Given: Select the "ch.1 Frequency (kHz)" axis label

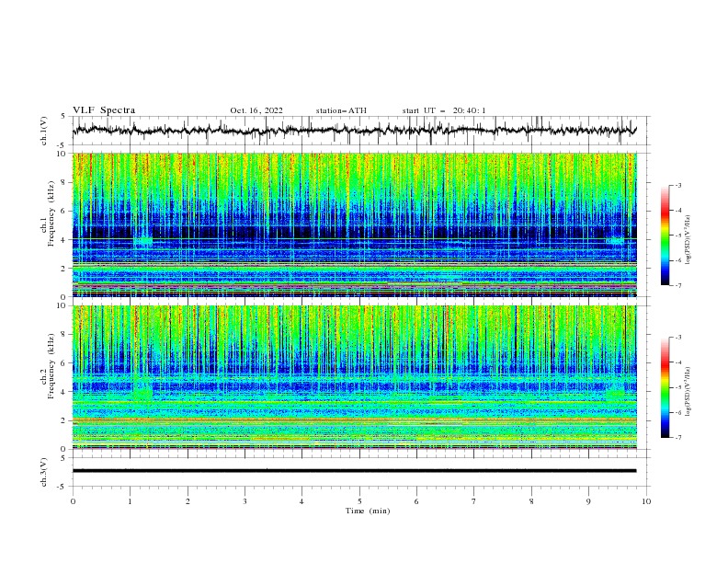Looking at the screenshot, I should pyautogui.click(x=48, y=213).
